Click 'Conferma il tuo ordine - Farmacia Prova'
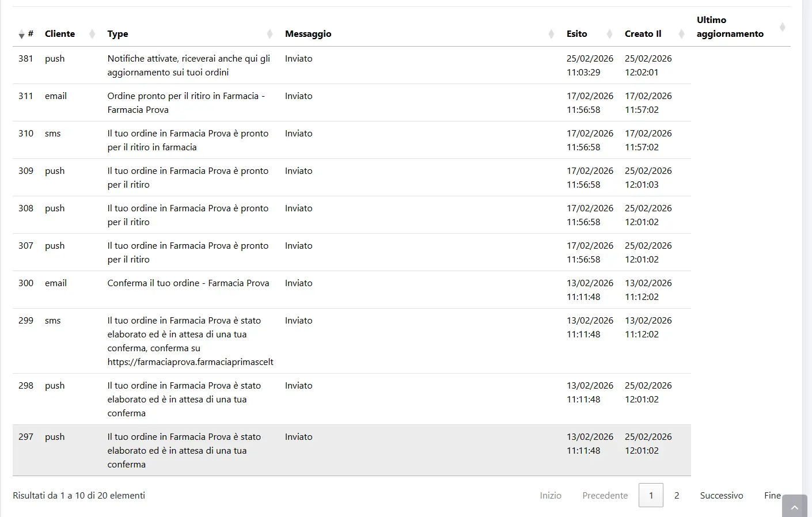This screenshot has height=517, width=812. [188, 283]
